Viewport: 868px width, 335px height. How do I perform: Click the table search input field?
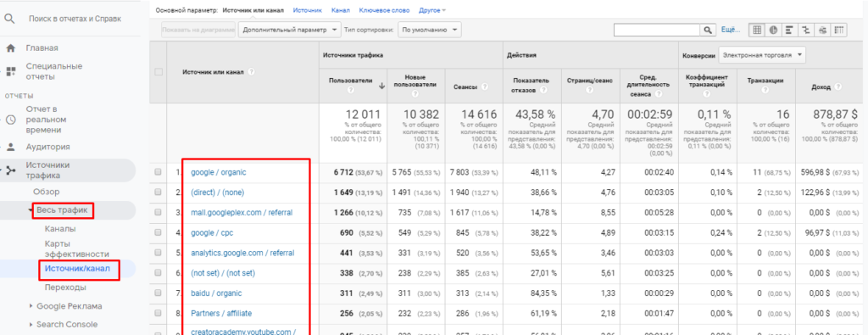pos(658,30)
